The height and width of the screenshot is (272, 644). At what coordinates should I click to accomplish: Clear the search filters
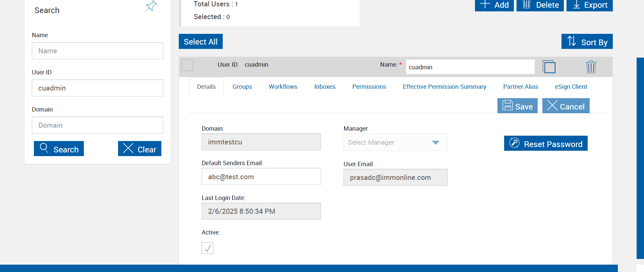[140, 149]
